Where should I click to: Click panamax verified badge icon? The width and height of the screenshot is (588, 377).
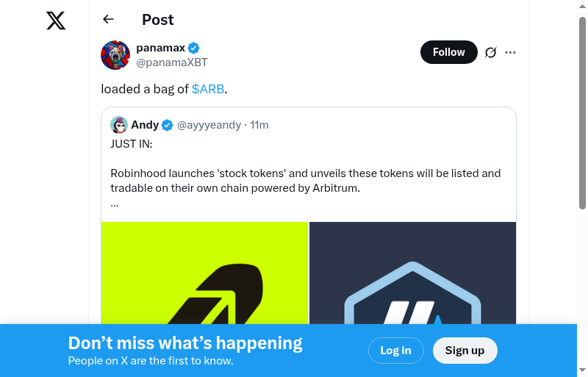194,49
